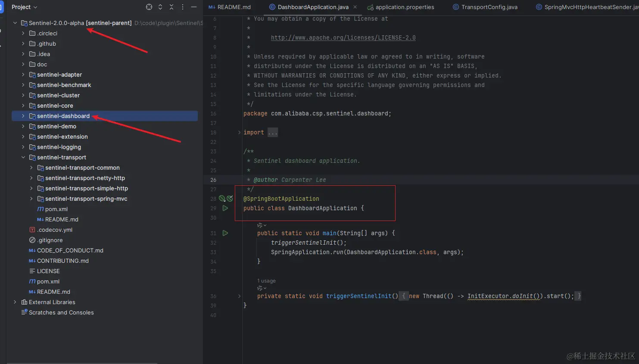Image resolution: width=639 pixels, height=364 pixels.
Task: Click the text file icon beside LICENSE
Action: click(32, 271)
